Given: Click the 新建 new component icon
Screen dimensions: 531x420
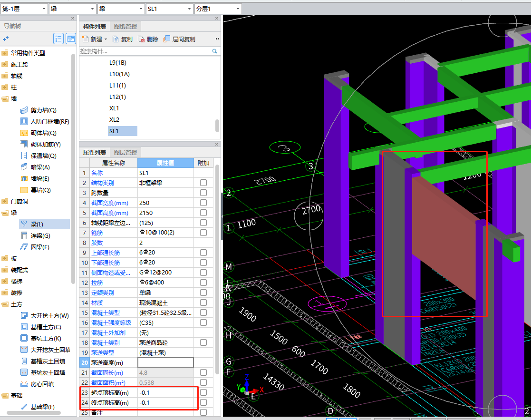Looking at the screenshot, I should 85,39.
